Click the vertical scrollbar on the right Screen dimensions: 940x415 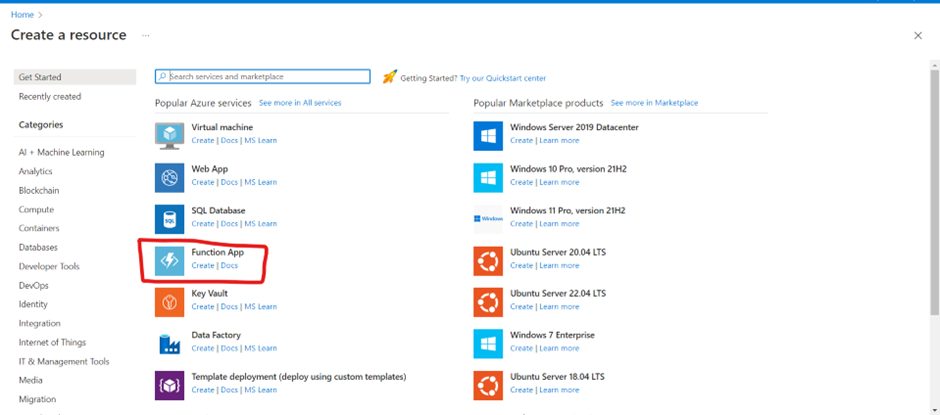(935, 192)
